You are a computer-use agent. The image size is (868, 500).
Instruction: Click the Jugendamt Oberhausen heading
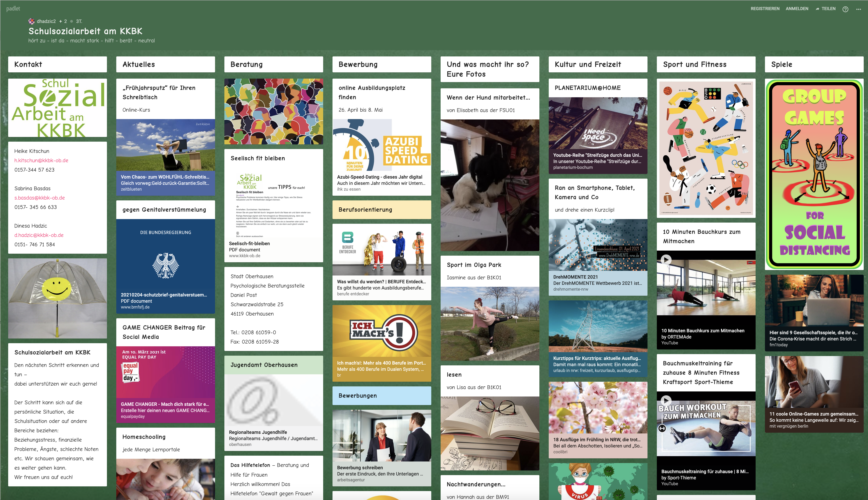(264, 365)
